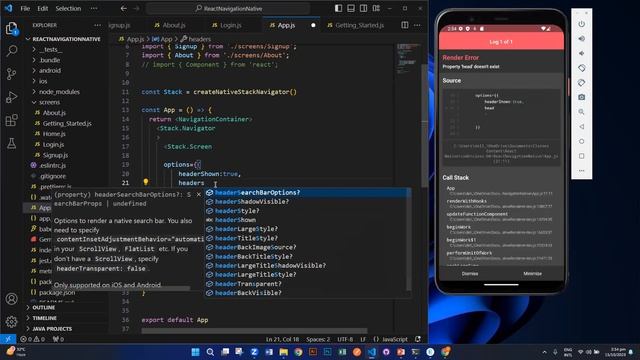Open the File menu
This screenshot has height=360, width=640.
pyautogui.click(x=25, y=8)
